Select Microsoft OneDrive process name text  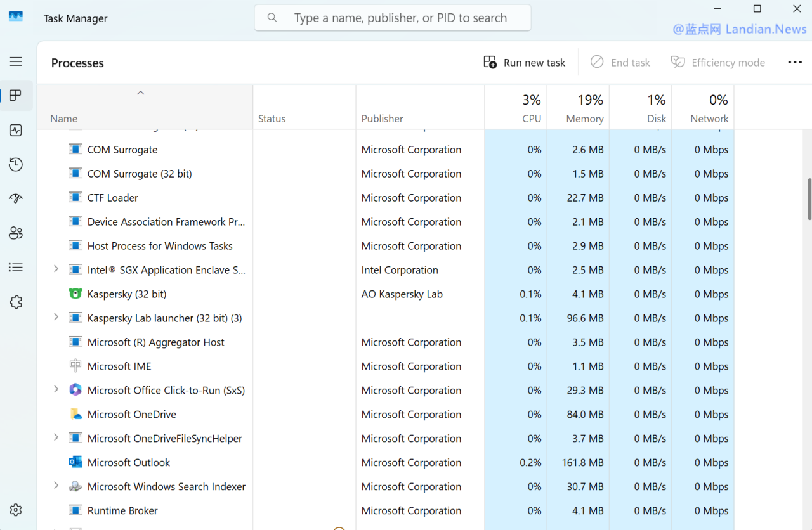point(132,415)
